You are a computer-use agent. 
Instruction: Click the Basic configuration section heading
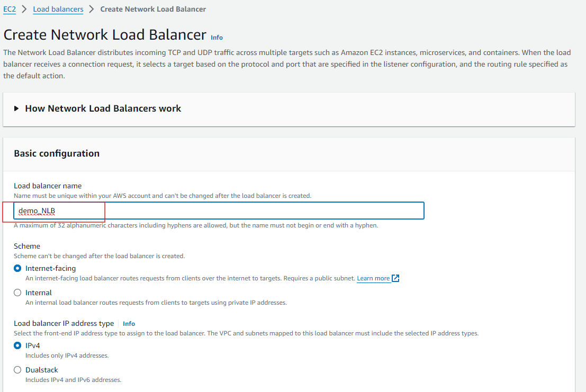pyautogui.click(x=57, y=153)
